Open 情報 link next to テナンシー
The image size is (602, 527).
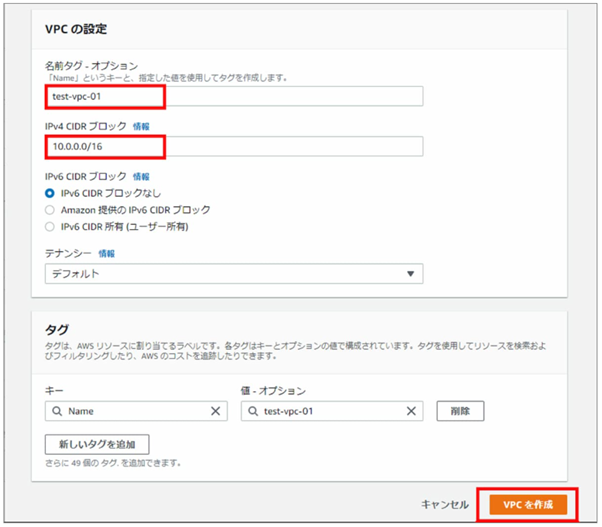click(106, 254)
